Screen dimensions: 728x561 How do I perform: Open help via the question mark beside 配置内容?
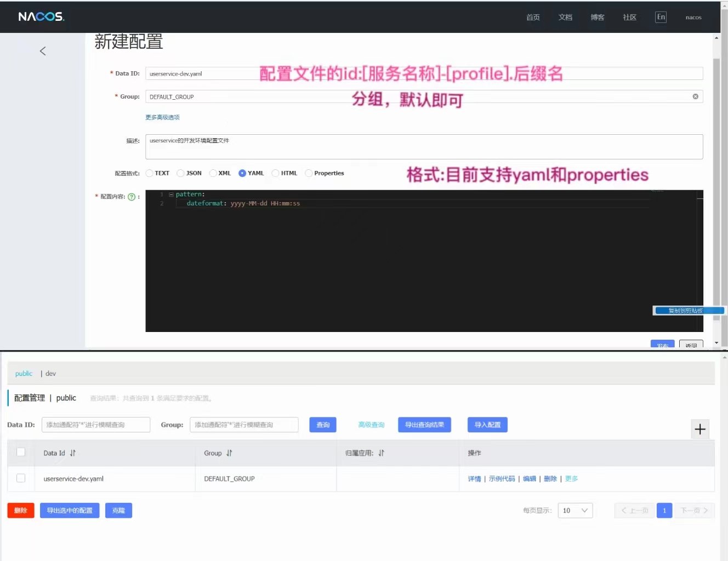(x=132, y=197)
